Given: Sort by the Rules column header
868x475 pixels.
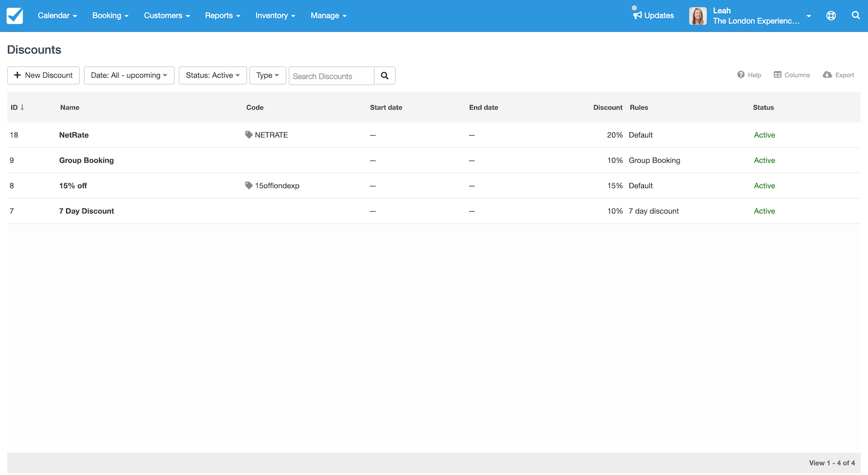Looking at the screenshot, I should (639, 107).
